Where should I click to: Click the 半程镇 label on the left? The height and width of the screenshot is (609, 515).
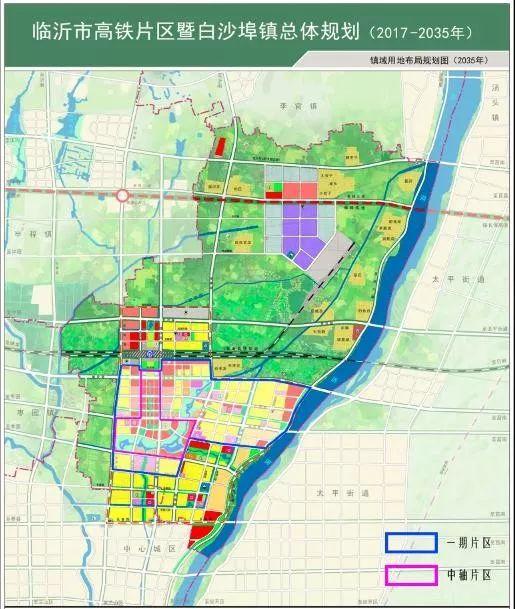coord(33,234)
